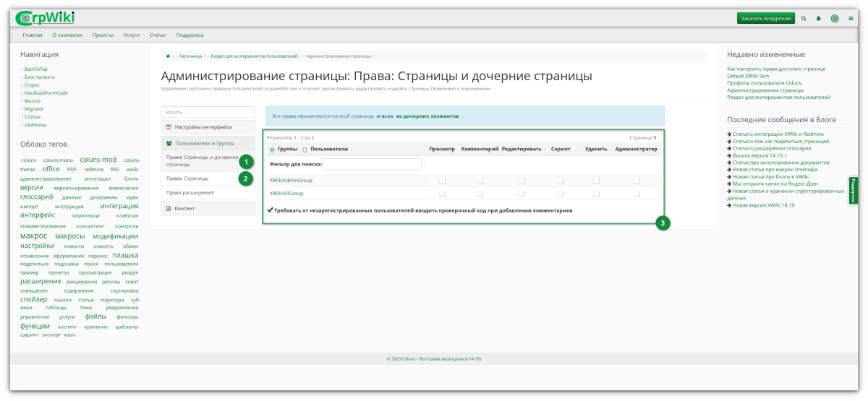Click the функции tag in cloud
868x401 pixels.
coord(35,326)
